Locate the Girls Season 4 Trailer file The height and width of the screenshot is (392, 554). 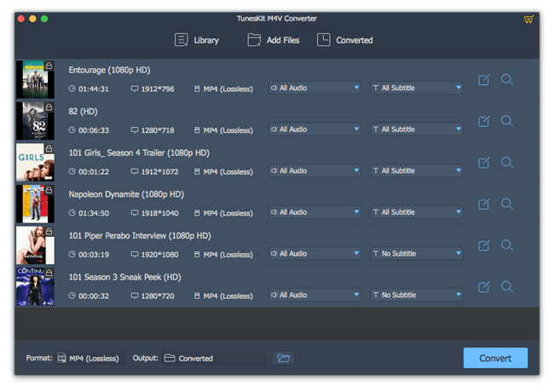[x=507, y=163]
